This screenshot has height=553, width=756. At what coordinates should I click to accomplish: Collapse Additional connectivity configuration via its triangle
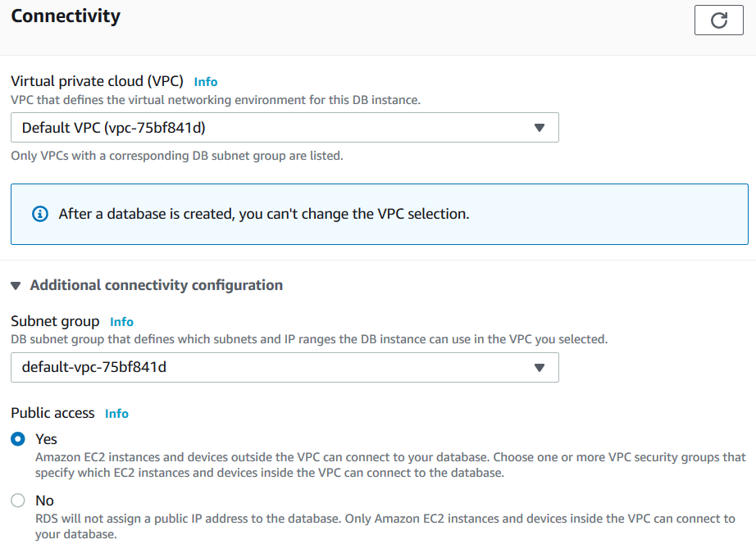[16, 286]
